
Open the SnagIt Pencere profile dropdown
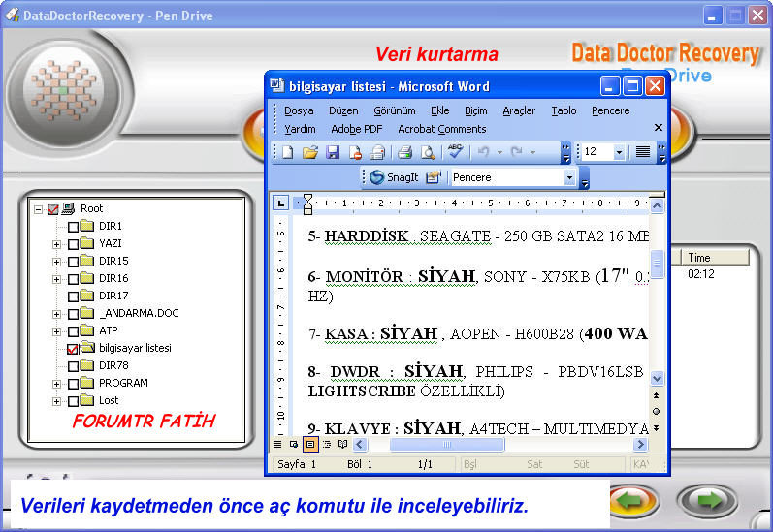pos(569,177)
